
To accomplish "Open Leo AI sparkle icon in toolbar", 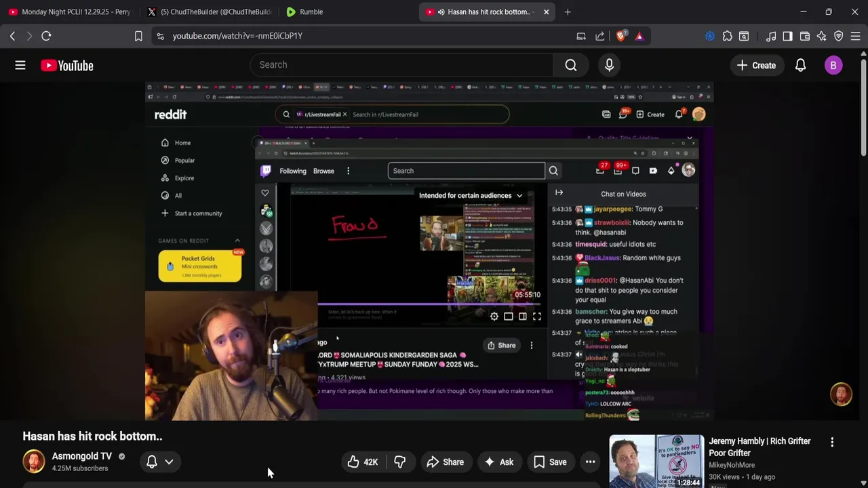I will click(x=822, y=36).
